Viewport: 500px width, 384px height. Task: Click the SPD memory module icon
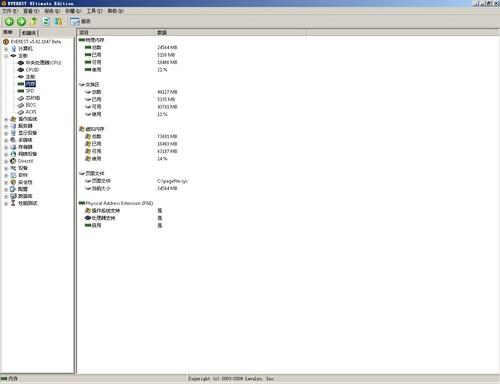pos(21,91)
